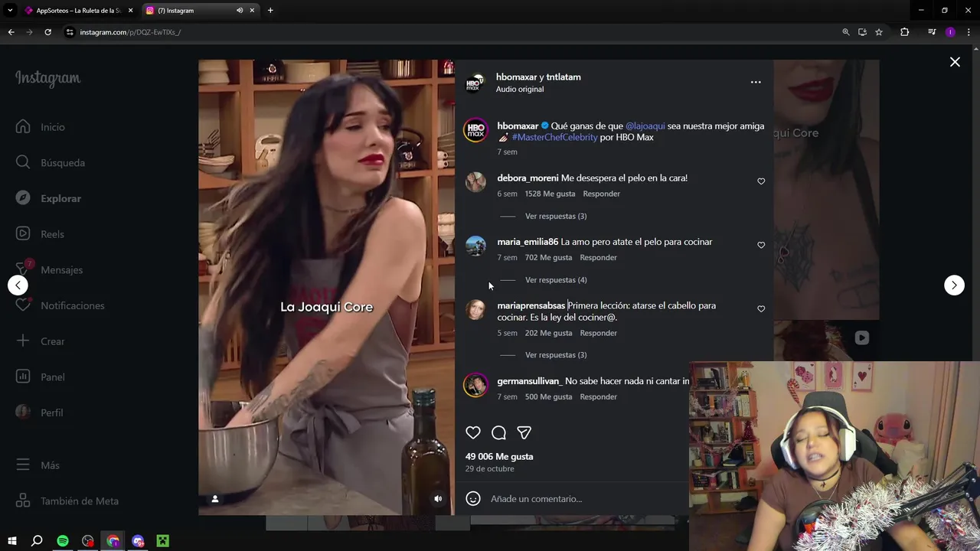Open Chrome from the taskbar
980x551 pixels.
[113, 541]
